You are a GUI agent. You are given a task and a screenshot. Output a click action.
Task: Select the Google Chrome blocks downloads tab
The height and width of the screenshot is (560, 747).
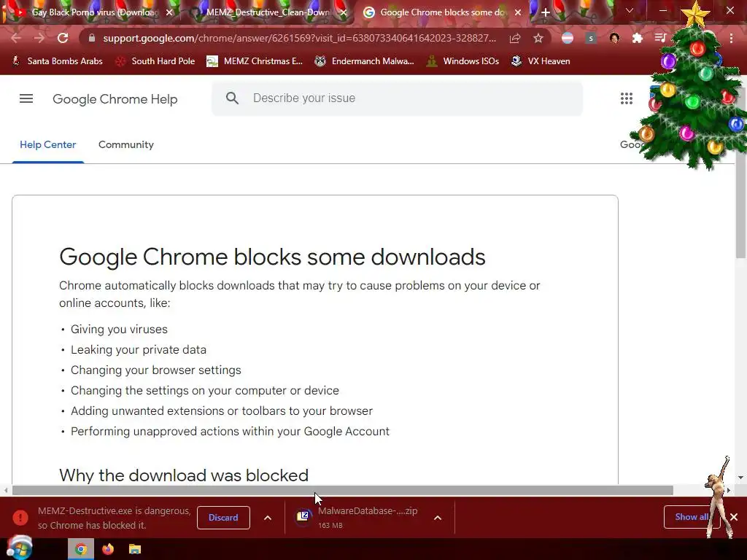(441, 12)
